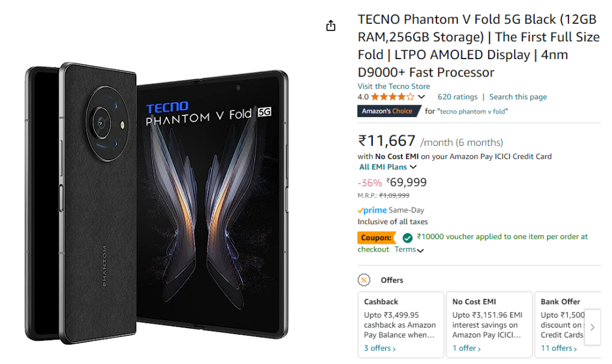Expand coupon Terms chevron
The height and width of the screenshot is (364, 612).
point(420,250)
